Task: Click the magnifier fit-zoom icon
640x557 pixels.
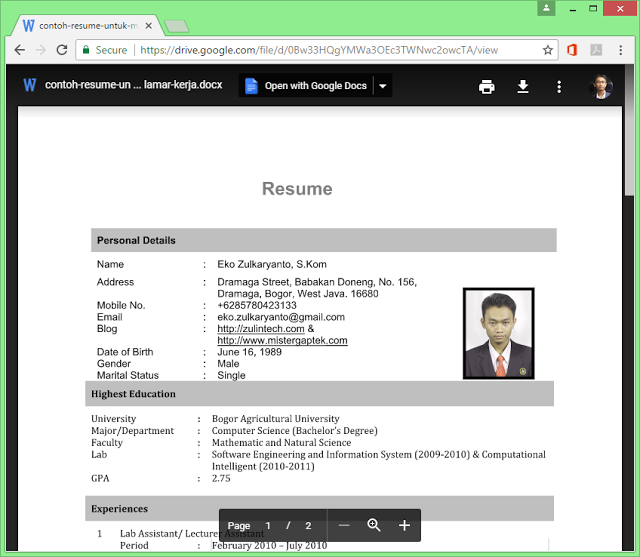Action: 374,525
